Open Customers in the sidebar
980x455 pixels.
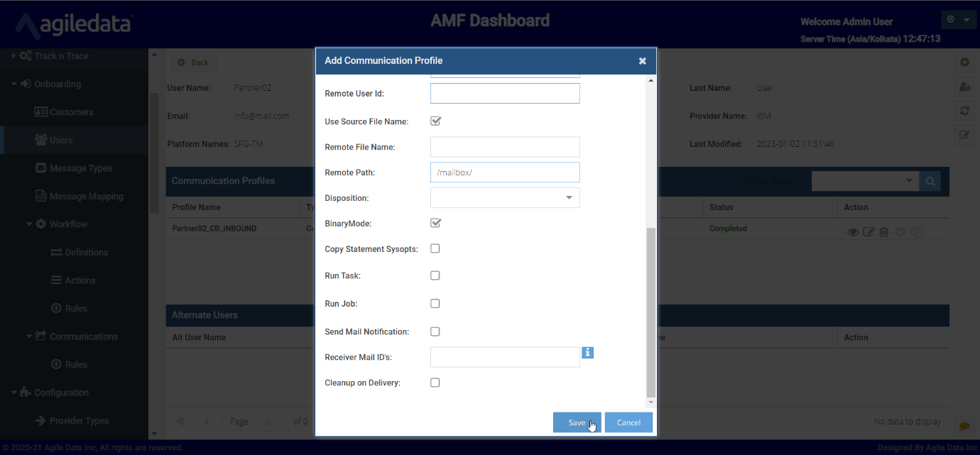click(71, 112)
